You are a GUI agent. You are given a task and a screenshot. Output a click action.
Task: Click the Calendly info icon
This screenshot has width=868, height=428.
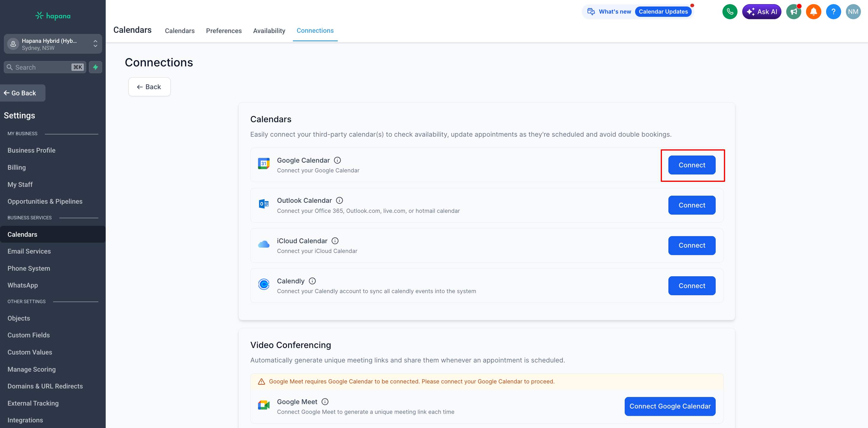(312, 281)
